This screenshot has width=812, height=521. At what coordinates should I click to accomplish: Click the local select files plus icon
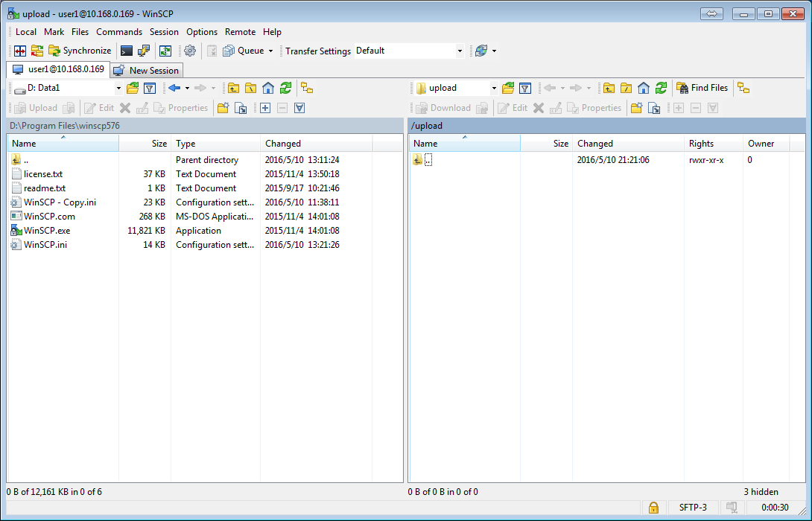pyautogui.click(x=265, y=108)
